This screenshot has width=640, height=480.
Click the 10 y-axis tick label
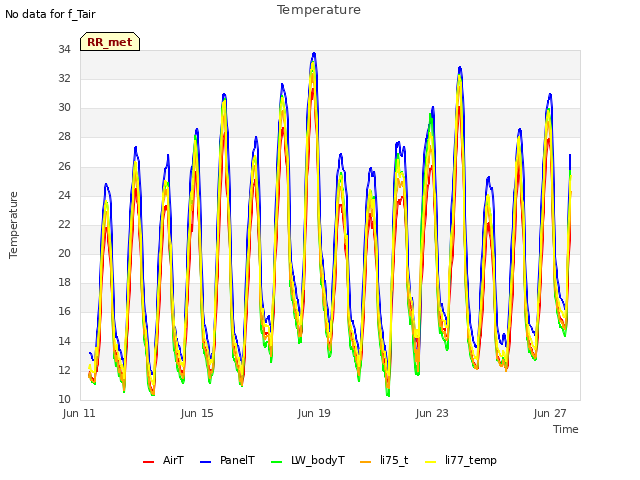(64, 399)
